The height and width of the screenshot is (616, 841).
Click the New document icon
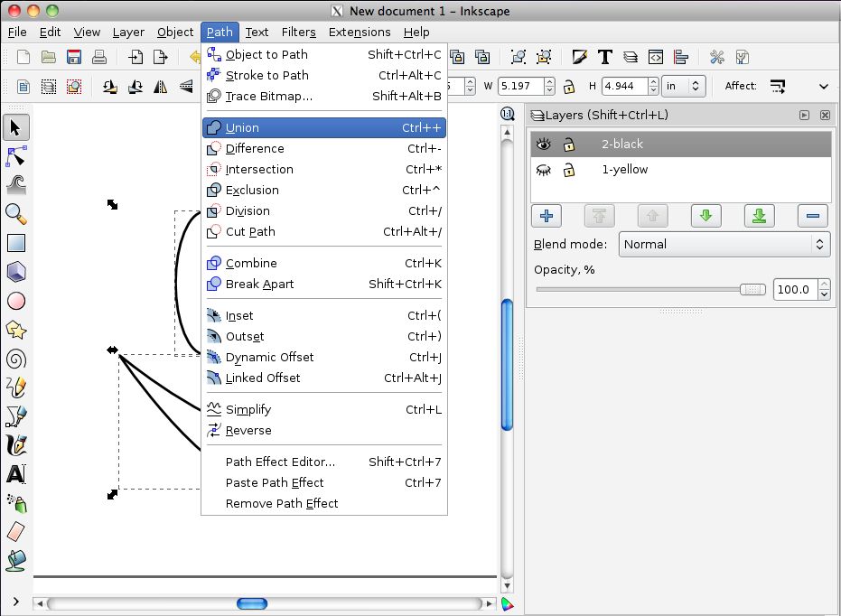(23, 57)
